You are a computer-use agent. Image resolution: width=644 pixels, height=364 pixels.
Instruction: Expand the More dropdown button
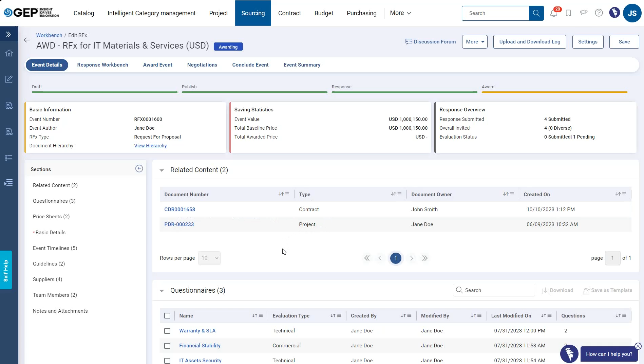(x=475, y=42)
